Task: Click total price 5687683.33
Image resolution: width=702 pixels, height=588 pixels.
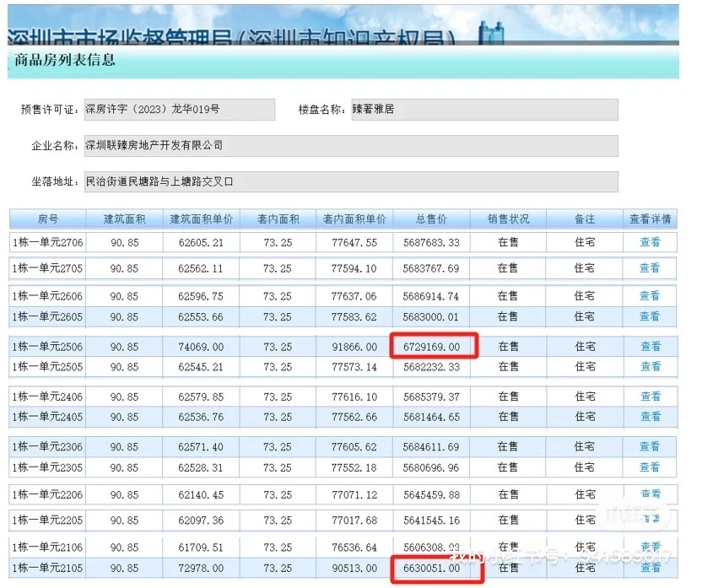Action: click(x=432, y=242)
